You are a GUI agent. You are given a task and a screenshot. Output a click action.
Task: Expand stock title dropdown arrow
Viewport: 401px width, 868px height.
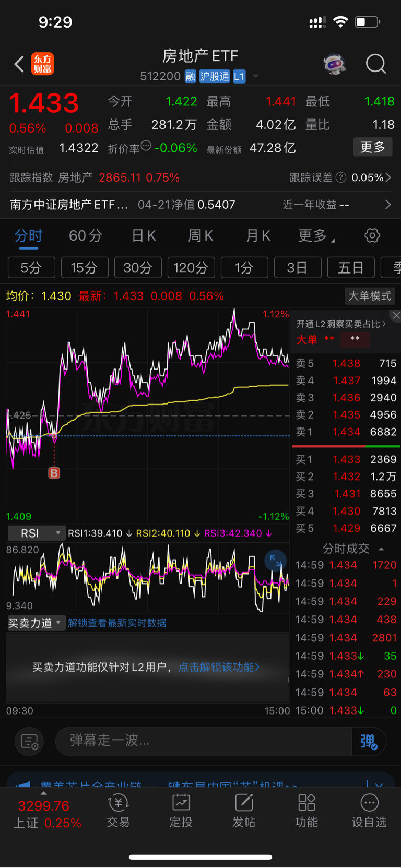pyautogui.click(x=255, y=76)
